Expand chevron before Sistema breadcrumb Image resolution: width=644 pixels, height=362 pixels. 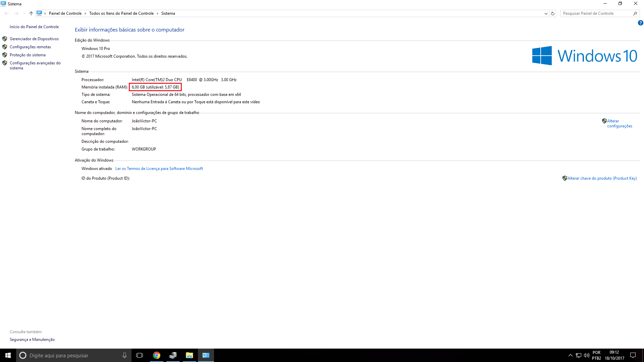click(x=157, y=13)
